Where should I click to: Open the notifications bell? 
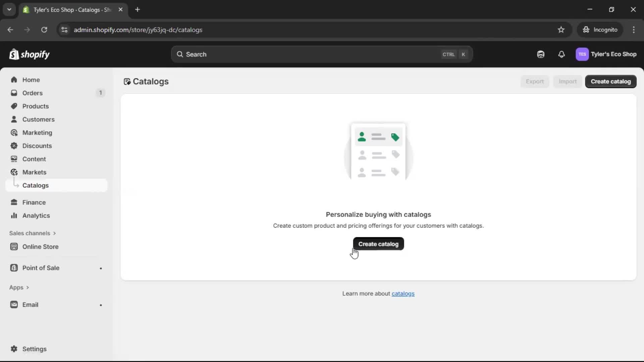[561, 54]
